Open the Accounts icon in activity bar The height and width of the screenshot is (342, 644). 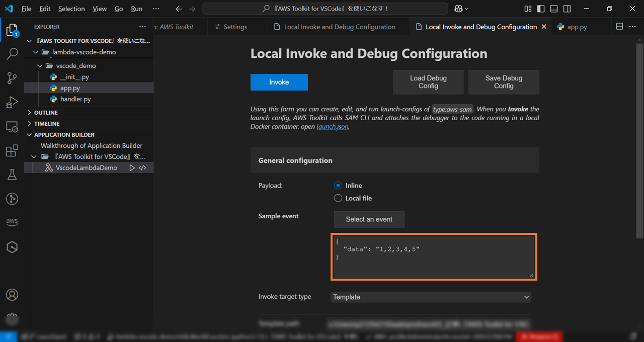tap(12, 295)
